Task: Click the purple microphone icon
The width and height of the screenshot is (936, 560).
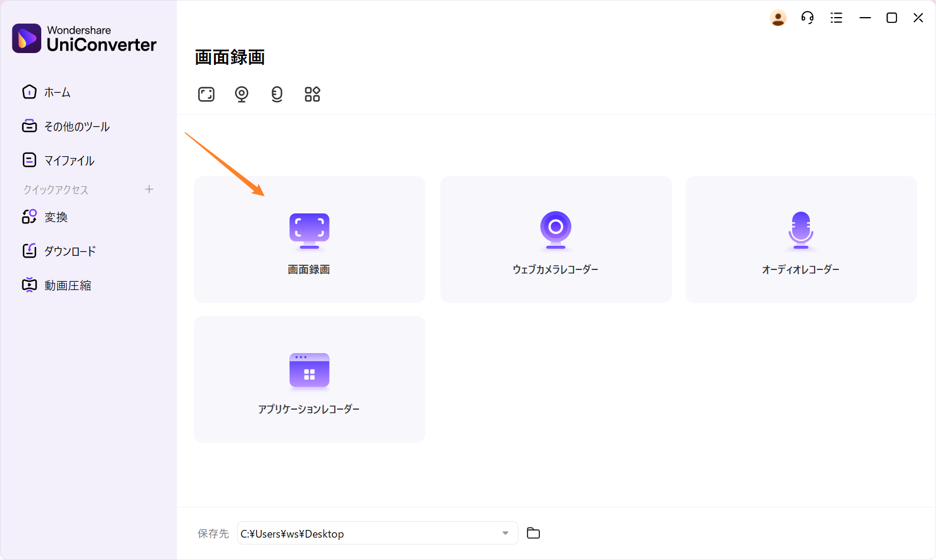Action: tap(801, 230)
